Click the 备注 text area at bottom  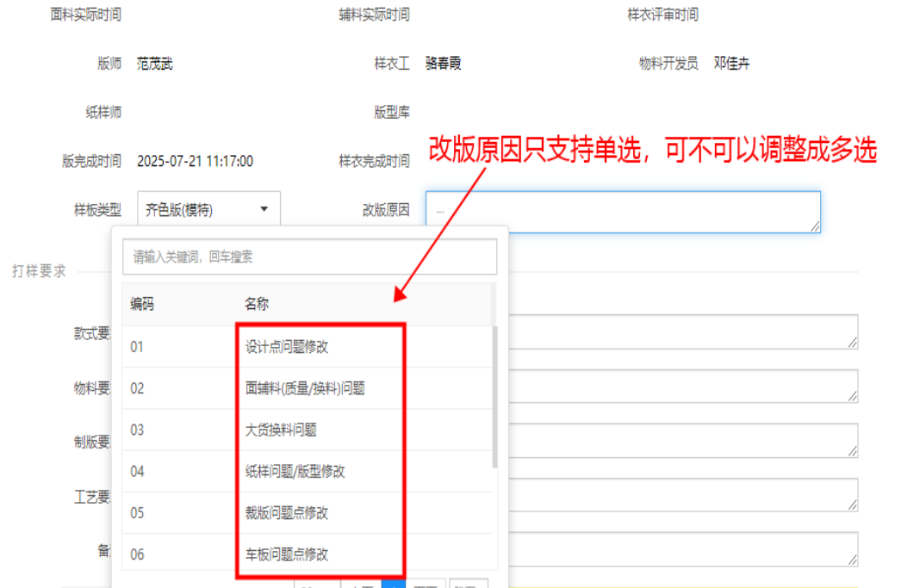click(x=682, y=548)
